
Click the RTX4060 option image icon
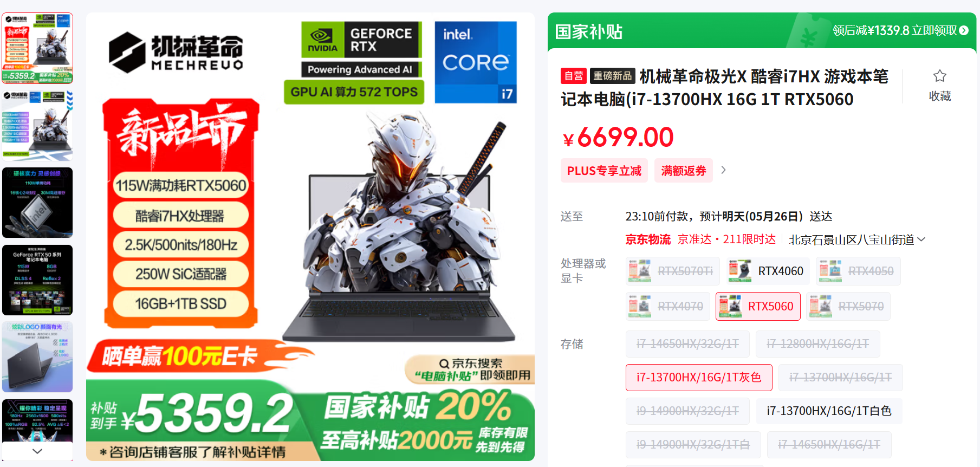tap(740, 271)
